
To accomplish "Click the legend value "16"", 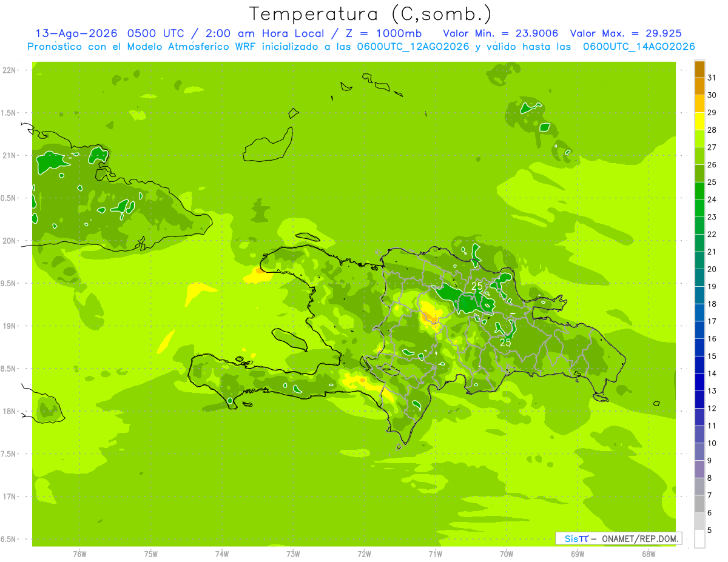I will pyautogui.click(x=712, y=339).
